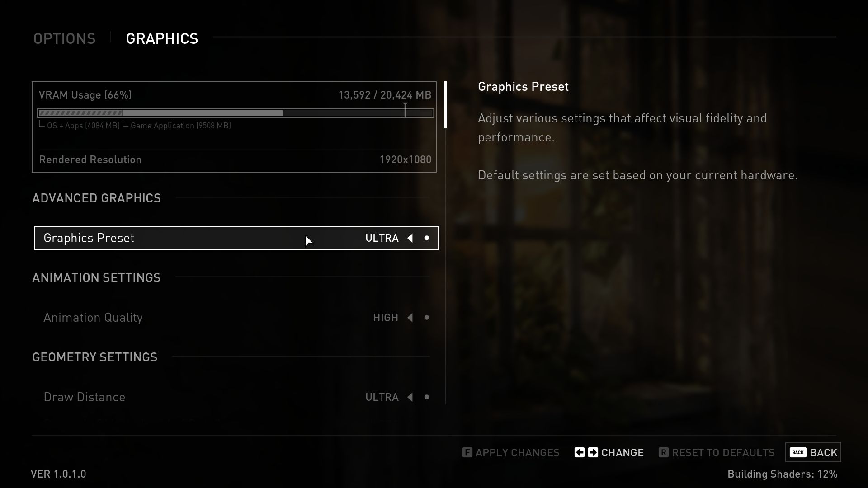Click left arrow beside Animation Quality HIGH
Screen dimensions: 868x488
[x=410, y=318]
